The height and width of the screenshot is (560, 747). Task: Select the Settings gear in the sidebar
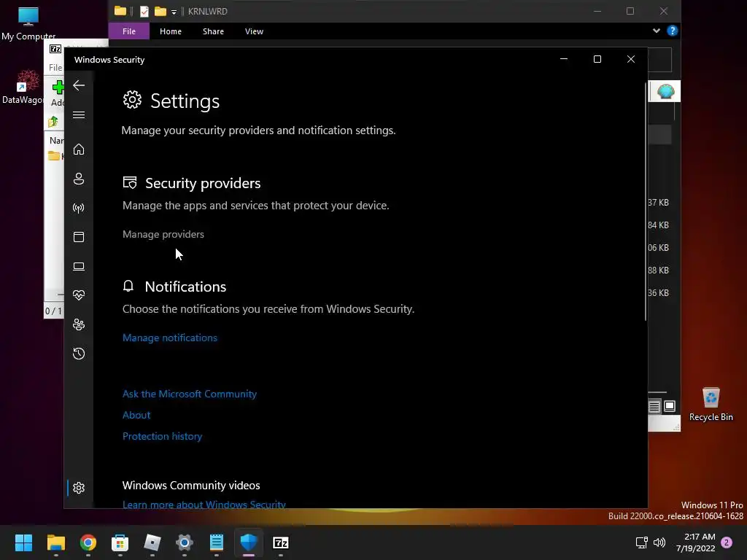click(79, 488)
